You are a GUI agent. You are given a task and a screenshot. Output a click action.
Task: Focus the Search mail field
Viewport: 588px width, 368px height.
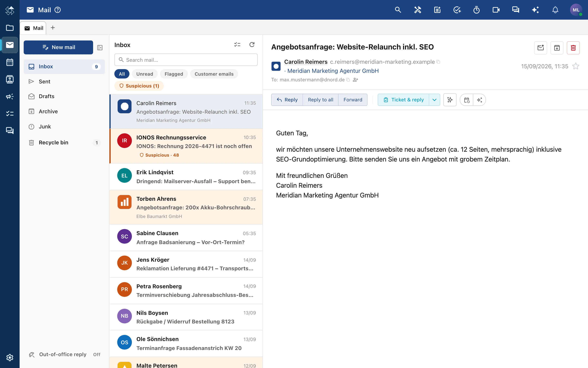tap(186, 60)
